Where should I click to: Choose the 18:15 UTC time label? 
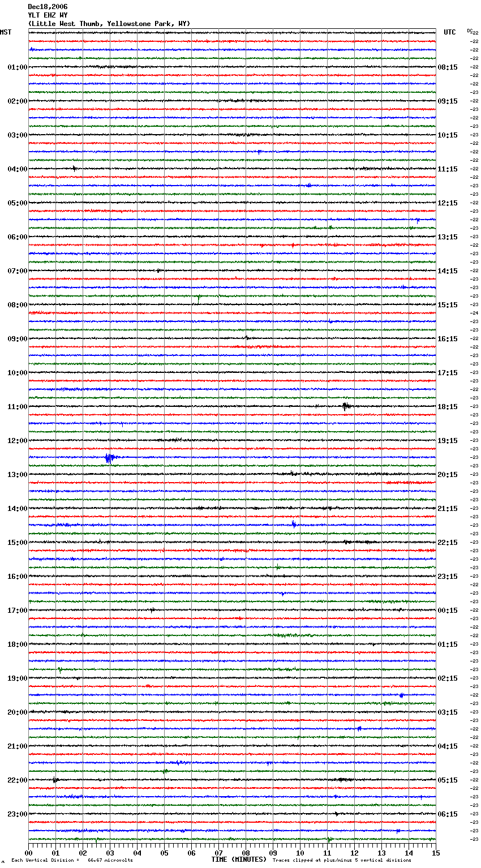[x=448, y=407]
